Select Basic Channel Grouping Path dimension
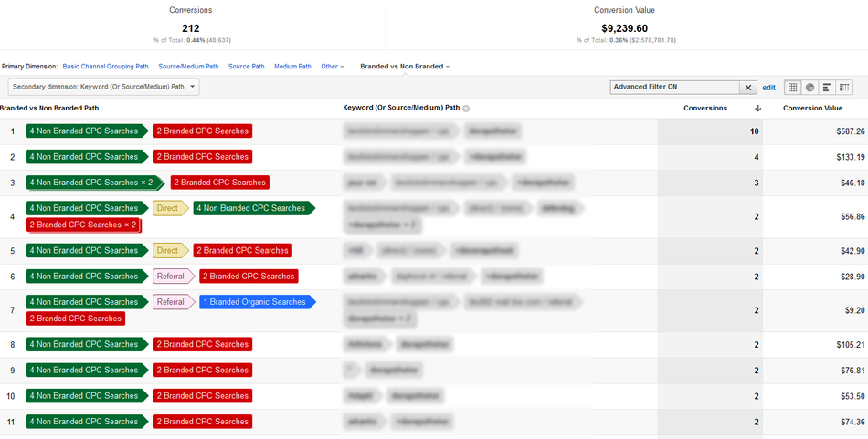 tap(105, 67)
